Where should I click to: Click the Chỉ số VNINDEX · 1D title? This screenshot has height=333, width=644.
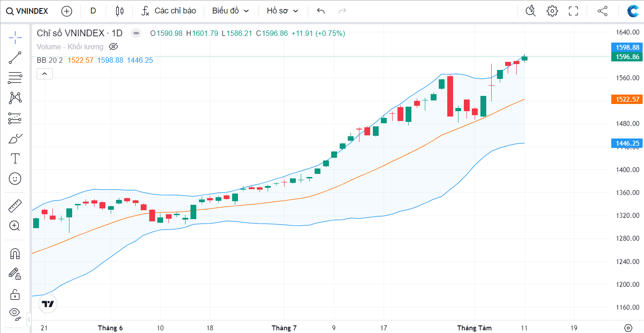[79, 33]
